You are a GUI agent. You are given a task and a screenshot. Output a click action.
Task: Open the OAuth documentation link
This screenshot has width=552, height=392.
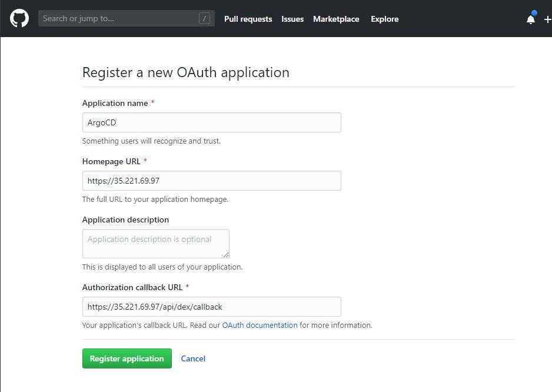coord(260,325)
